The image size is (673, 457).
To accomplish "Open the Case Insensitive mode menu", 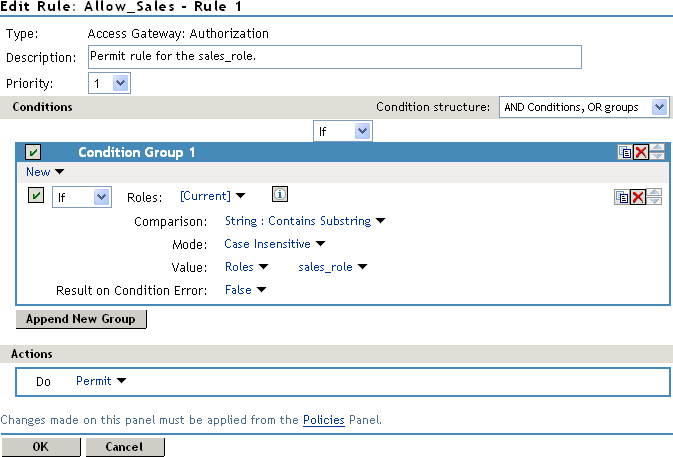I will coord(275,244).
